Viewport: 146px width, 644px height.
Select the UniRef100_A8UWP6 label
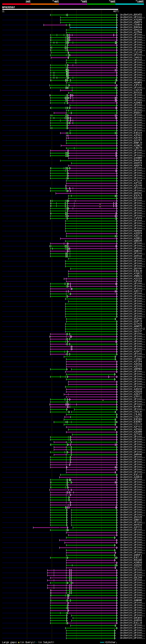click(131, 83)
